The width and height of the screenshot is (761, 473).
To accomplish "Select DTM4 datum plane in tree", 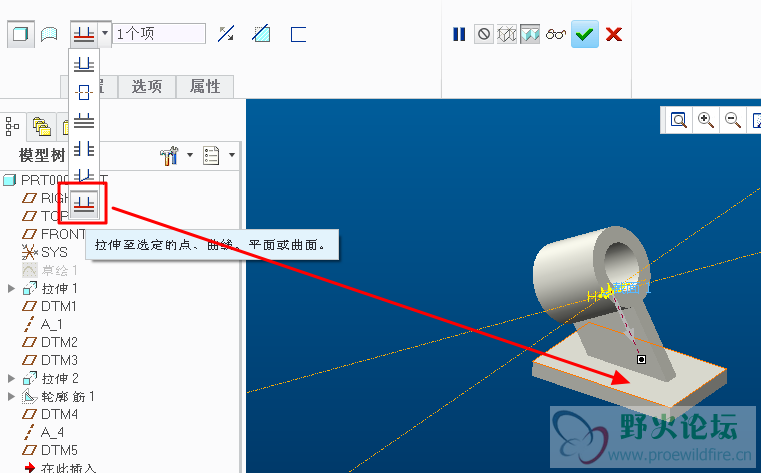I will [x=50, y=414].
